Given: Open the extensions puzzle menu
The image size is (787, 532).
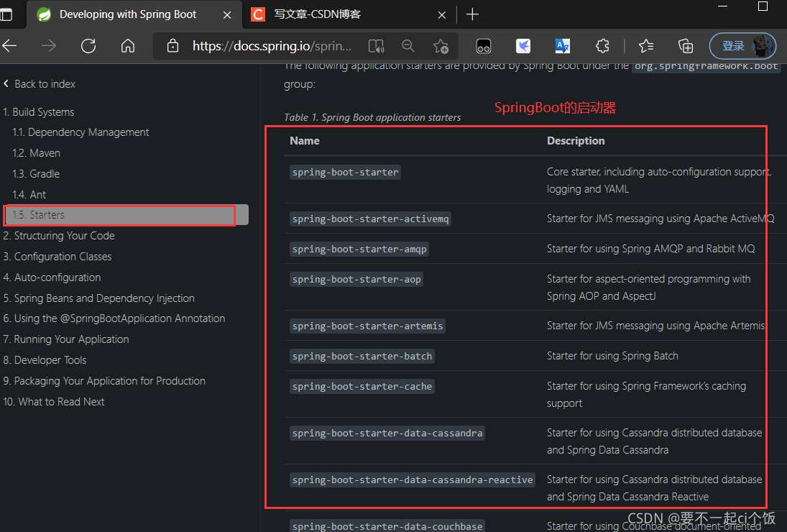Looking at the screenshot, I should pyautogui.click(x=602, y=46).
